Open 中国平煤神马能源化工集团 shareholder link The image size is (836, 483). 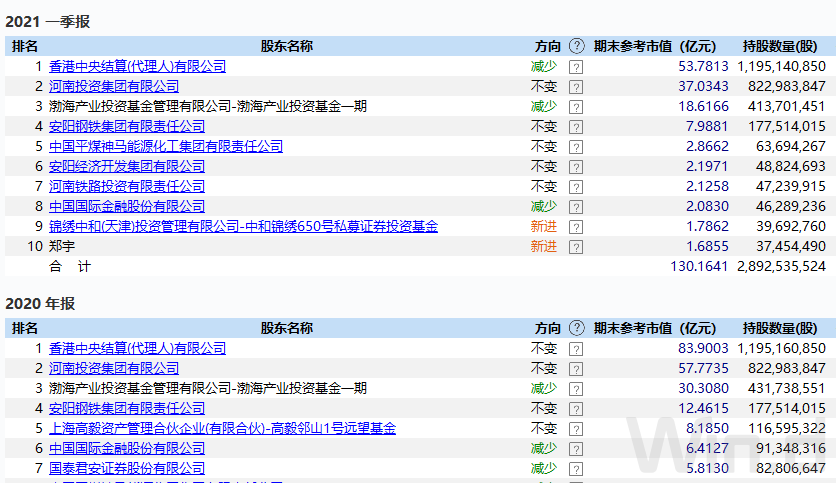click(x=166, y=146)
